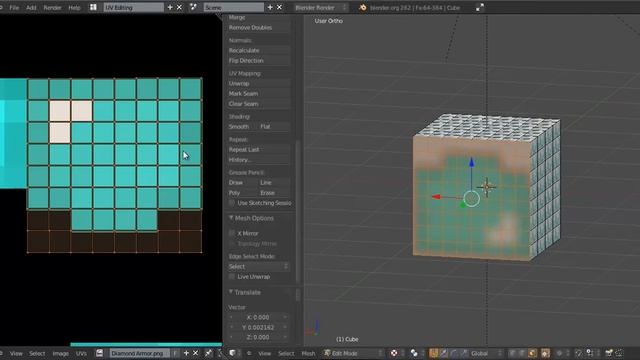Select the Diamond Armor.png image field
Image resolution: width=640 pixels, height=360 pixels.
(x=139, y=353)
